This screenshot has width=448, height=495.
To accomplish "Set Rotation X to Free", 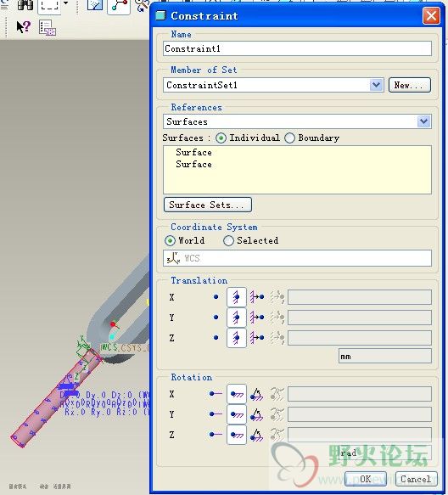I will [x=216, y=394].
